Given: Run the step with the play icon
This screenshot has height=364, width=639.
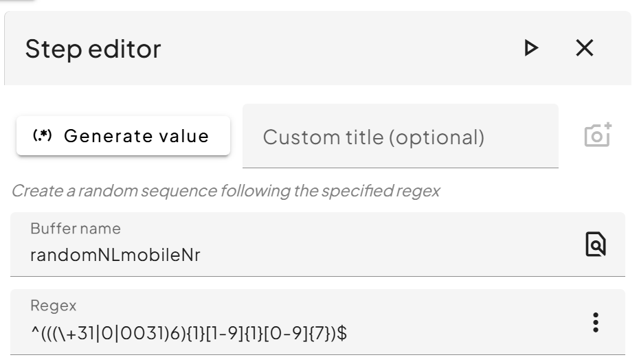Looking at the screenshot, I should click(530, 48).
